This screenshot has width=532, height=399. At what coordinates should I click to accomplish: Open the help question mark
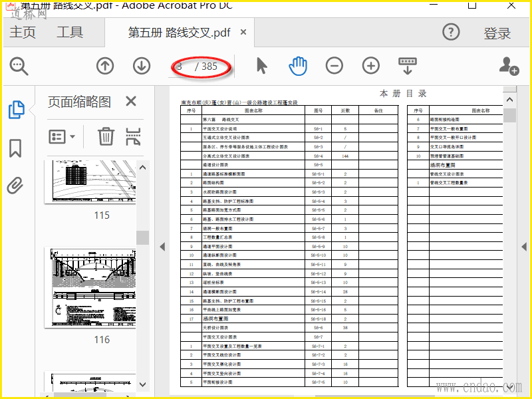tap(451, 32)
